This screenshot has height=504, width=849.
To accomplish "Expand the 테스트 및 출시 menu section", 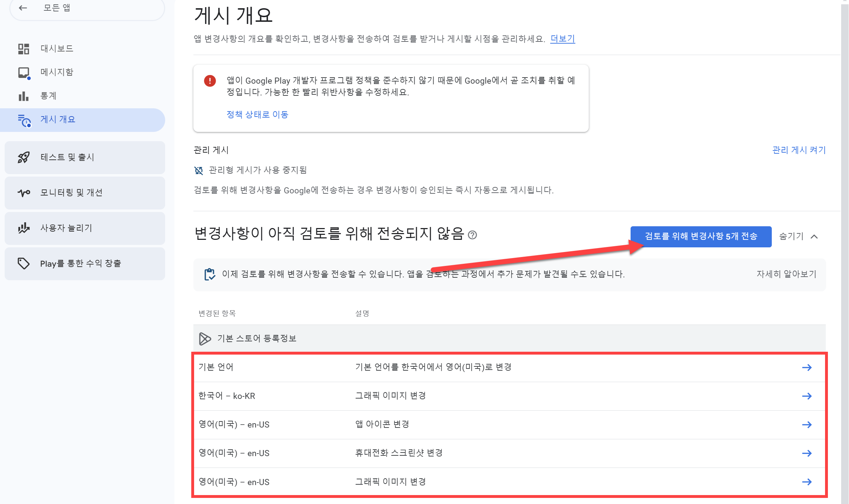I will (x=85, y=157).
